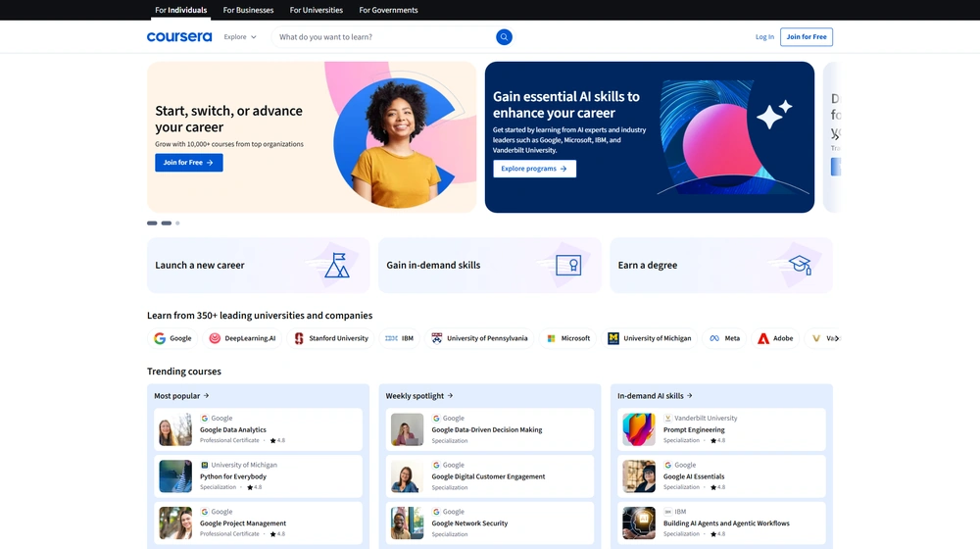Open the Google Data-Driven Decision Making thumbnail
This screenshot has width=980, height=549.
(407, 429)
